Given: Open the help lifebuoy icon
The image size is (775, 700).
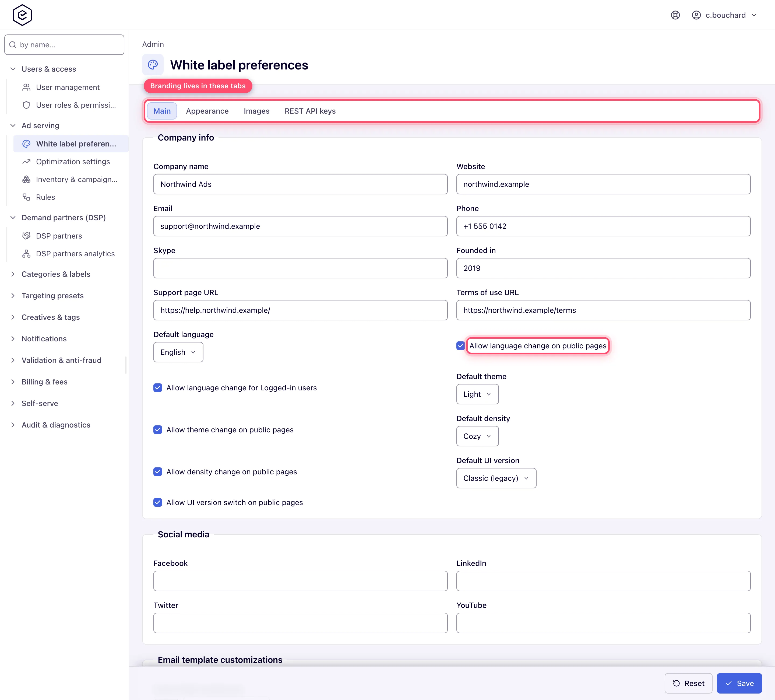Looking at the screenshot, I should tap(675, 15).
